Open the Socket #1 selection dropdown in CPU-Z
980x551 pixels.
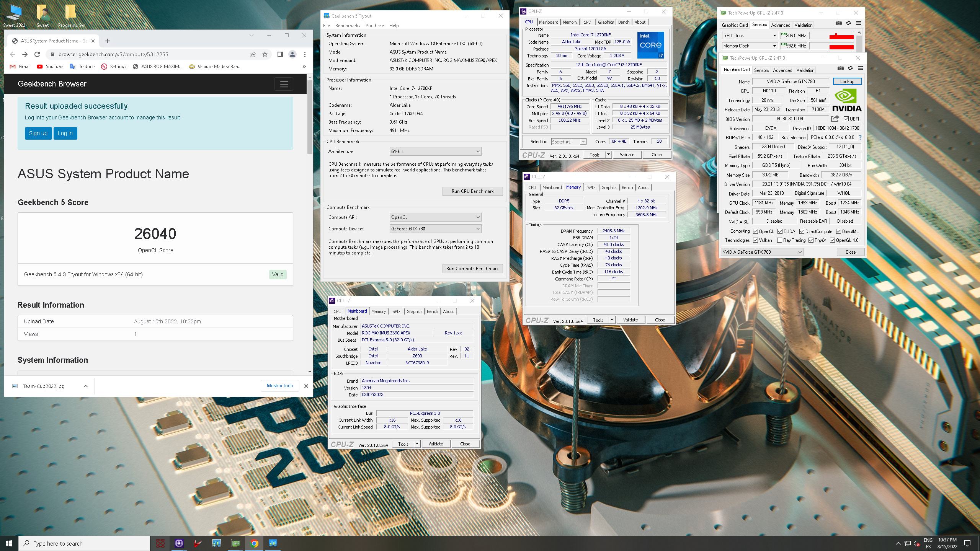pyautogui.click(x=568, y=142)
